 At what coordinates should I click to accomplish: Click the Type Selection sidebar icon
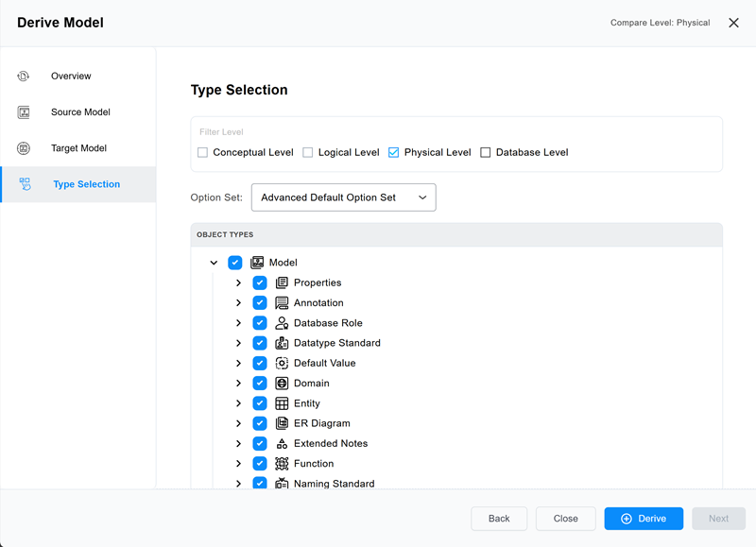pyautogui.click(x=26, y=184)
